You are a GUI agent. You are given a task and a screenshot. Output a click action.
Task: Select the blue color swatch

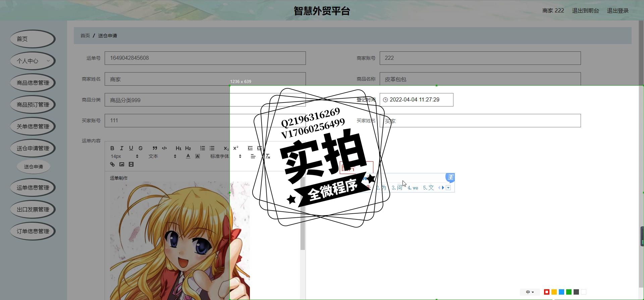(561, 292)
